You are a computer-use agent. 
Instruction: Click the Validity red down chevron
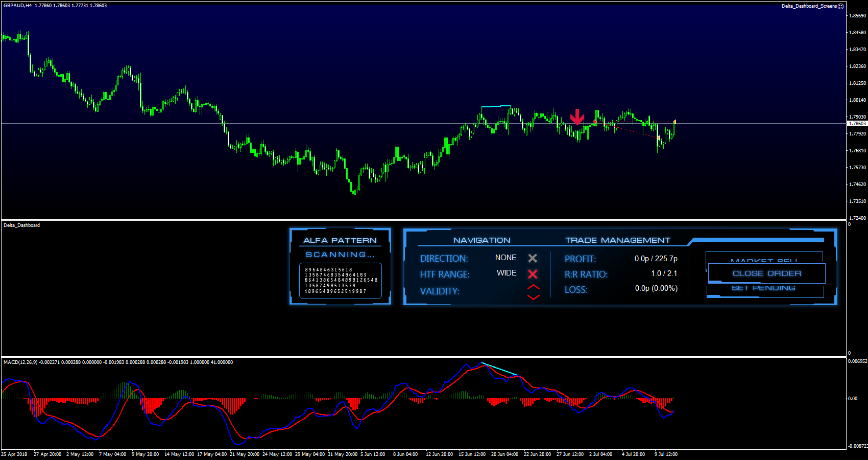point(533,297)
